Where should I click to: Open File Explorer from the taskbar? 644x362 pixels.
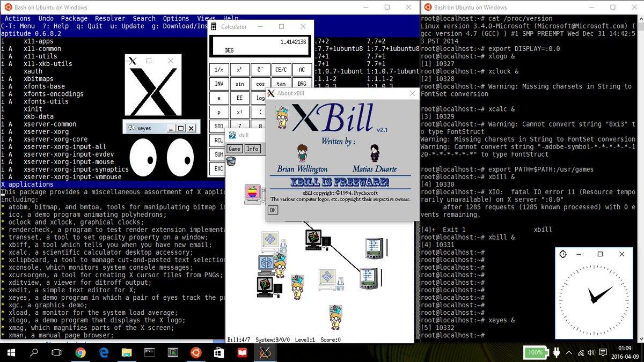[x=127, y=352]
